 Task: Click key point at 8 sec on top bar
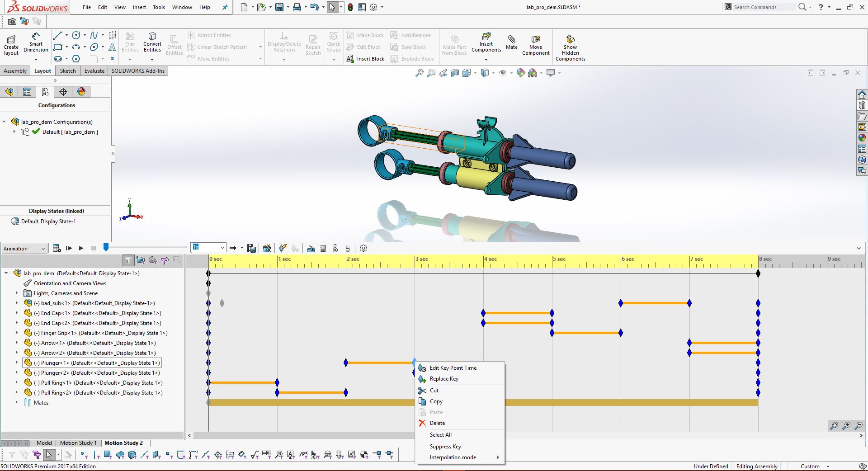758,273
